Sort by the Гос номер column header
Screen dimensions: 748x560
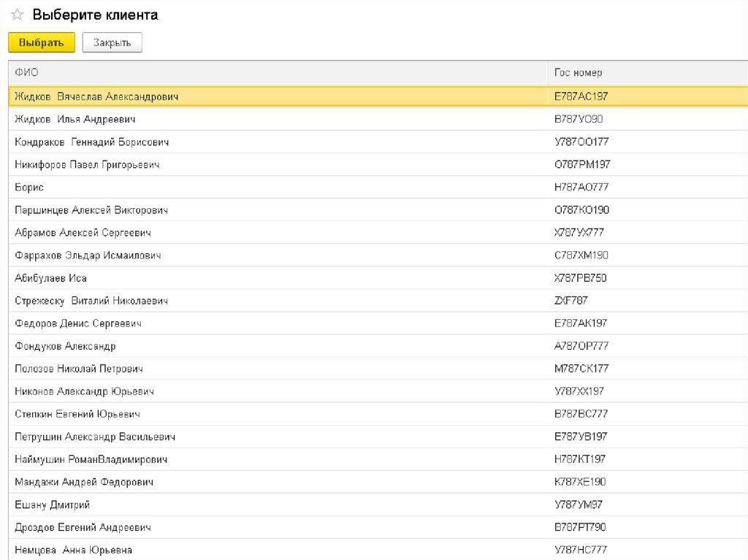click(578, 72)
